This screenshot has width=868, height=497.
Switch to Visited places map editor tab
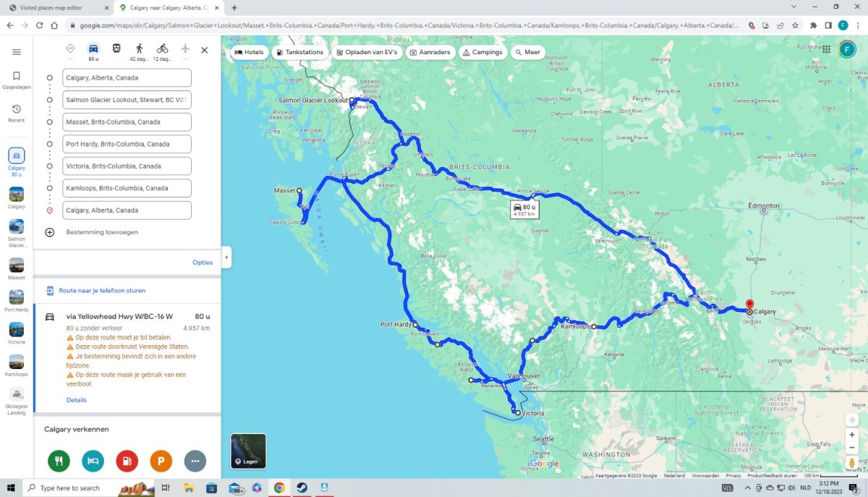click(x=56, y=8)
